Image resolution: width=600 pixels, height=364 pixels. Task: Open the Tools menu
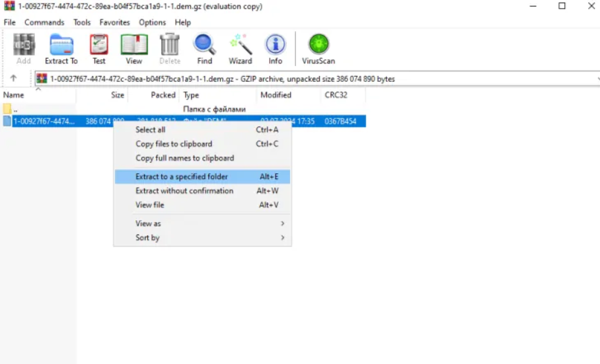[x=82, y=22]
